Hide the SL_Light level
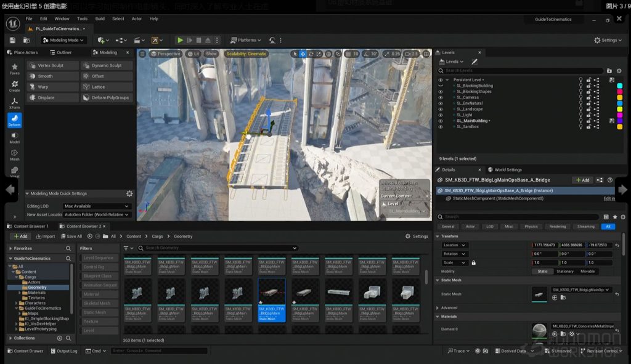631x364 pixels. click(x=440, y=115)
